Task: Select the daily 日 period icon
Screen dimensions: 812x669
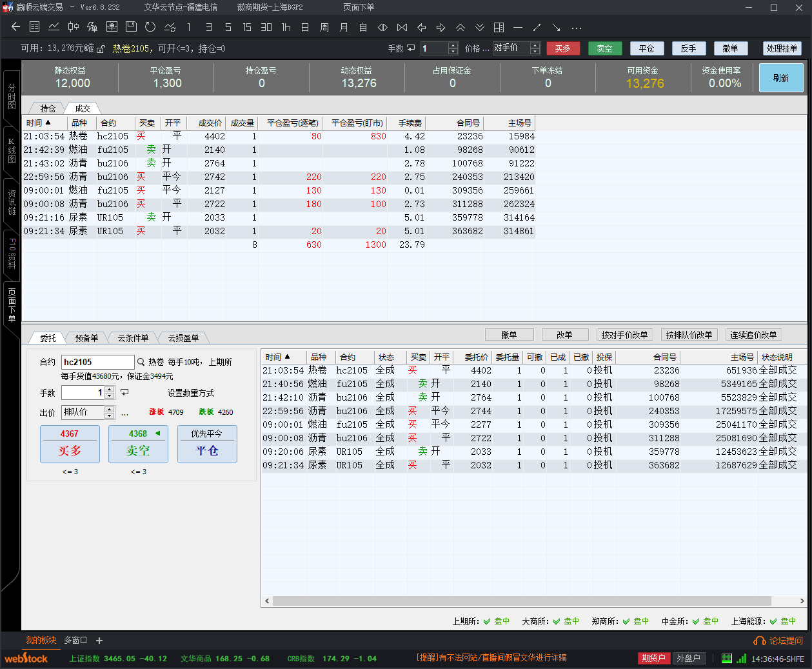Action: pyautogui.click(x=305, y=27)
